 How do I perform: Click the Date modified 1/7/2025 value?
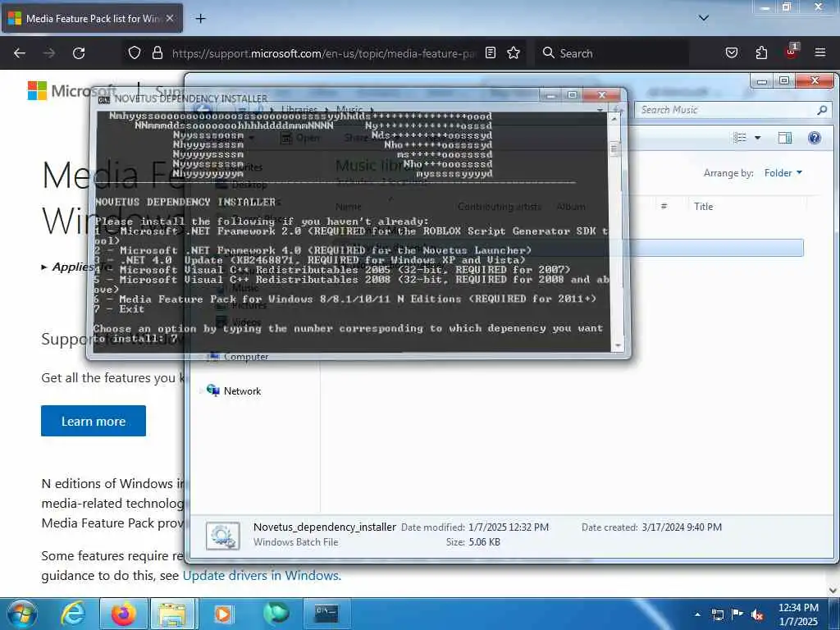[509, 527]
